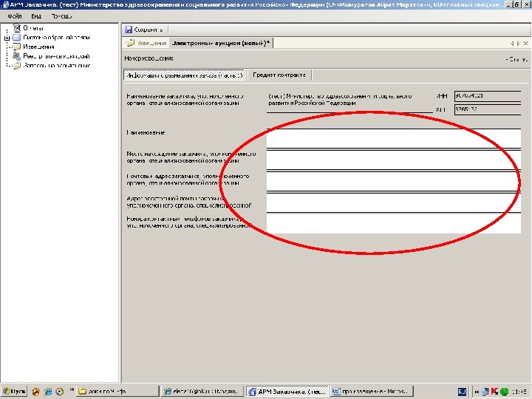Focus the Почтовый адрес заказчика field
532x399 pixels.
394,181
